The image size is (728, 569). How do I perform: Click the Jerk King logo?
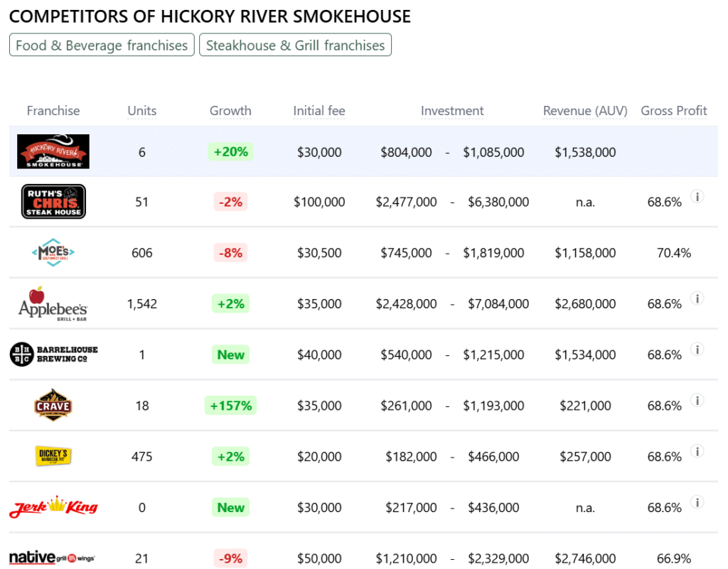pyautogui.click(x=53, y=507)
